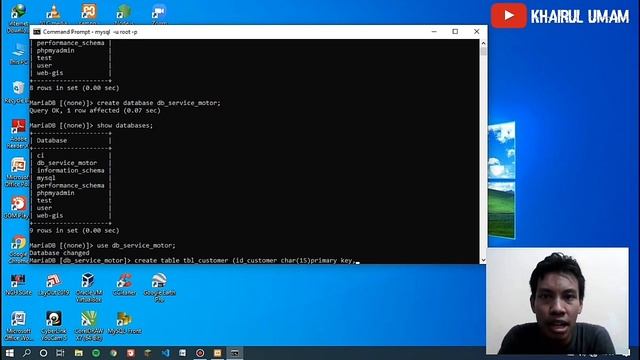This screenshot has width=640, height=360.
Task: Open the red record app on taskbar
Action: 200,353
